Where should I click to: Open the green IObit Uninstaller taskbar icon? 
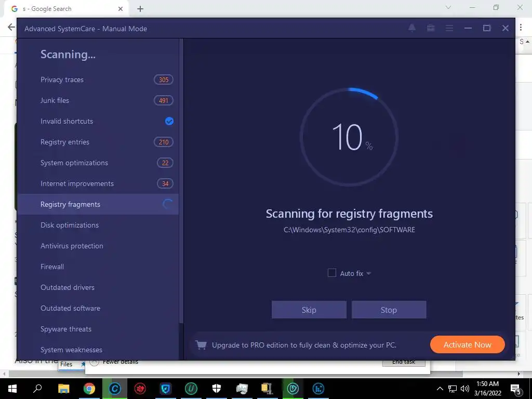[x=191, y=389]
